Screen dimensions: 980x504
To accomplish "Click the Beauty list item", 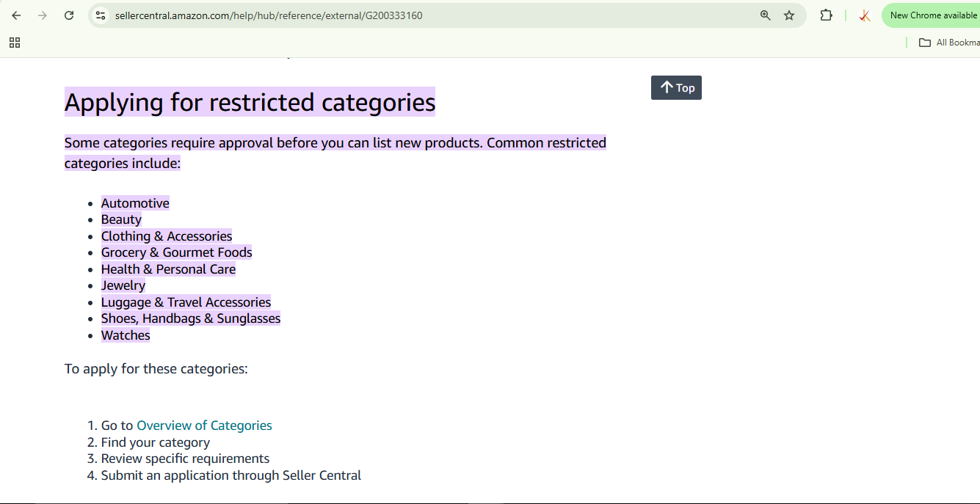I will (x=121, y=219).
